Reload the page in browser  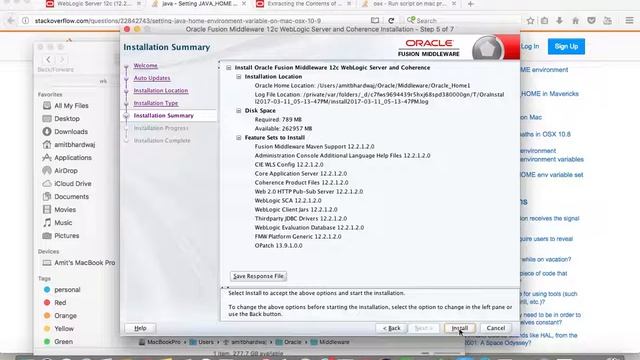pos(391,20)
